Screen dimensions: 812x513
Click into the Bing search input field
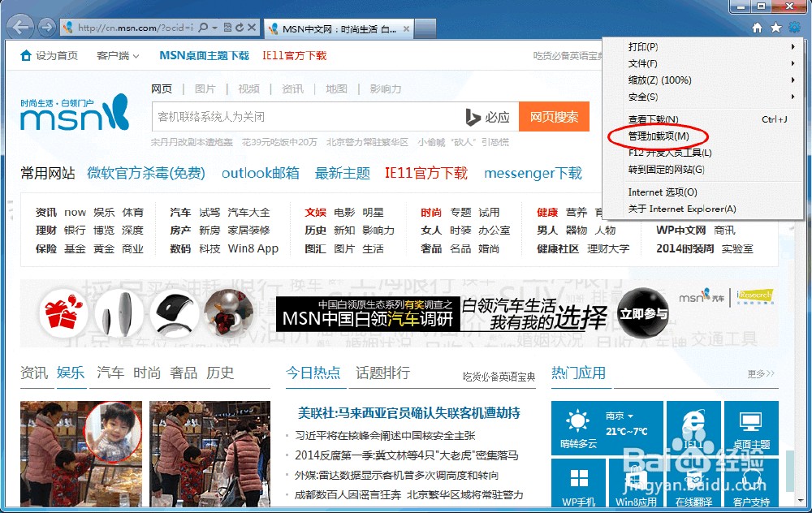308,117
